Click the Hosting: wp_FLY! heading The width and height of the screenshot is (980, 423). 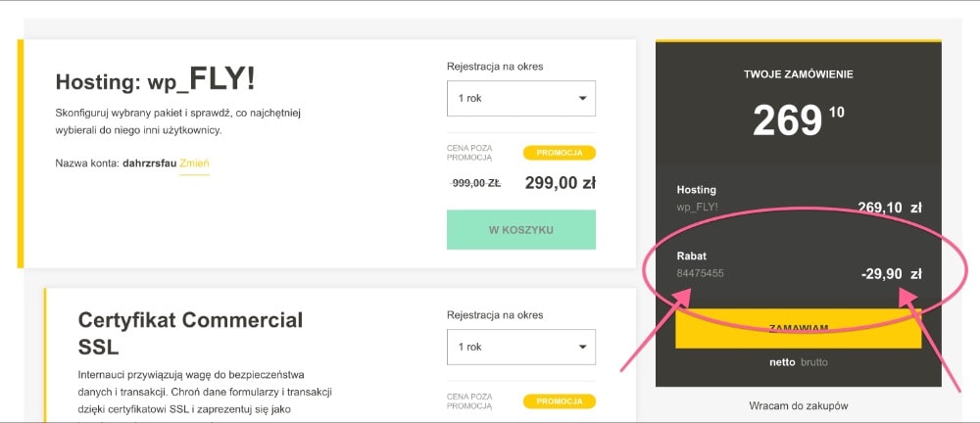(157, 80)
